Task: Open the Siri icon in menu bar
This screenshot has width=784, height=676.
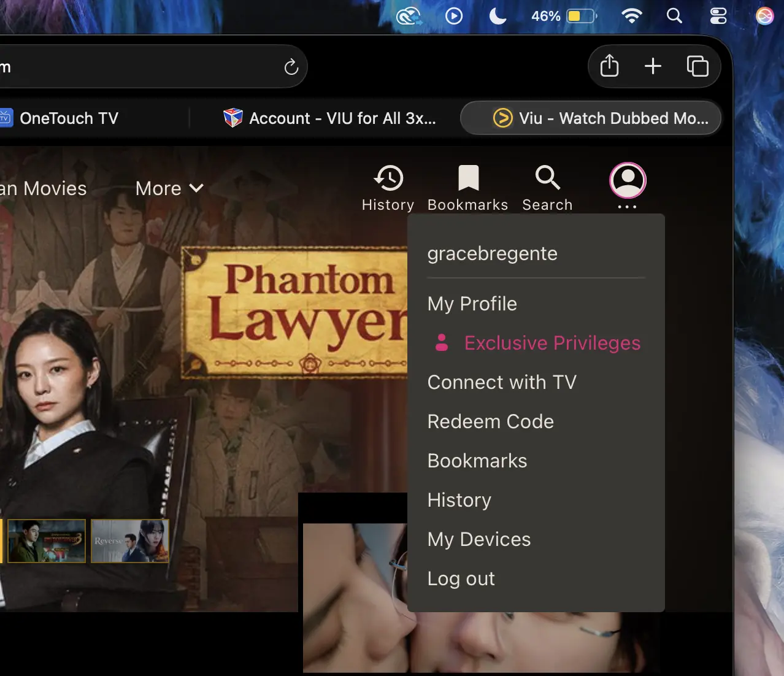Action: tap(764, 16)
